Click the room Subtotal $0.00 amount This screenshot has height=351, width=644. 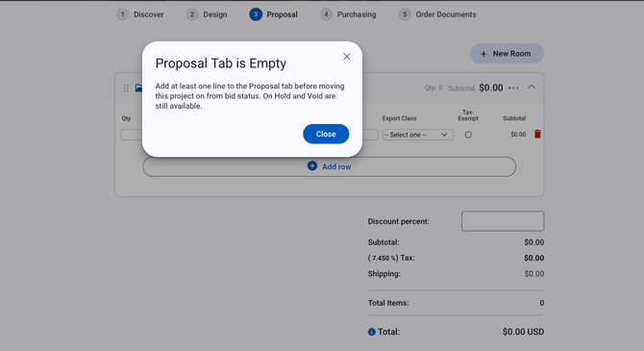491,88
